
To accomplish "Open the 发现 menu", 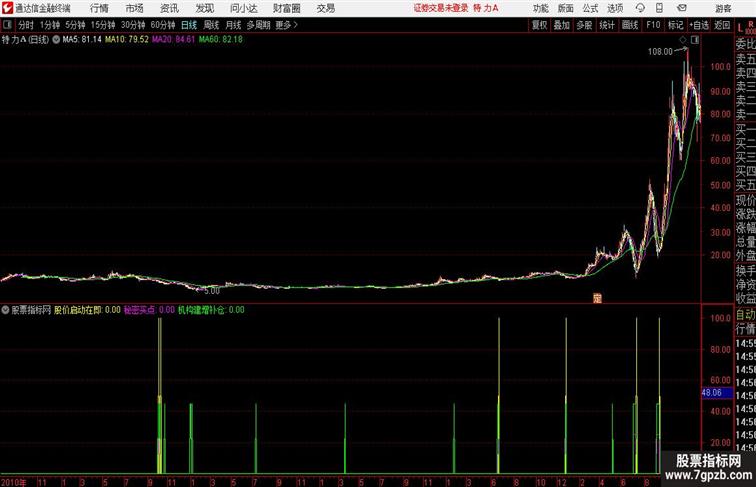I will click(204, 8).
